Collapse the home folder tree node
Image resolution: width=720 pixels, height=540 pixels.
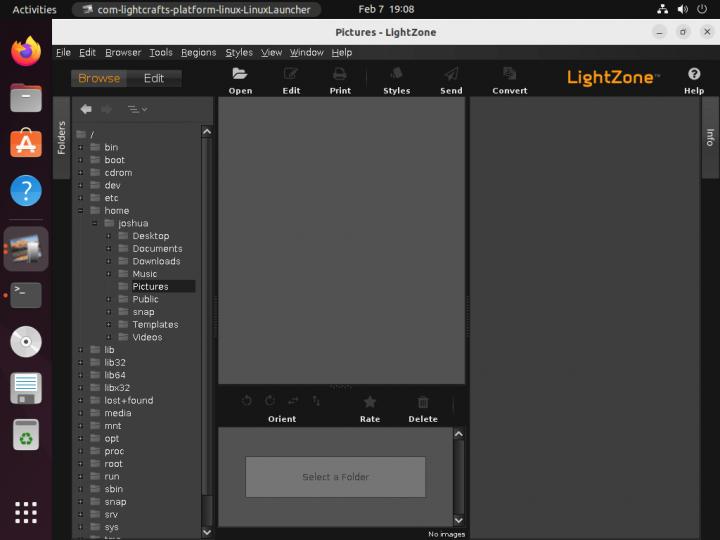pyautogui.click(x=81, y=211)
